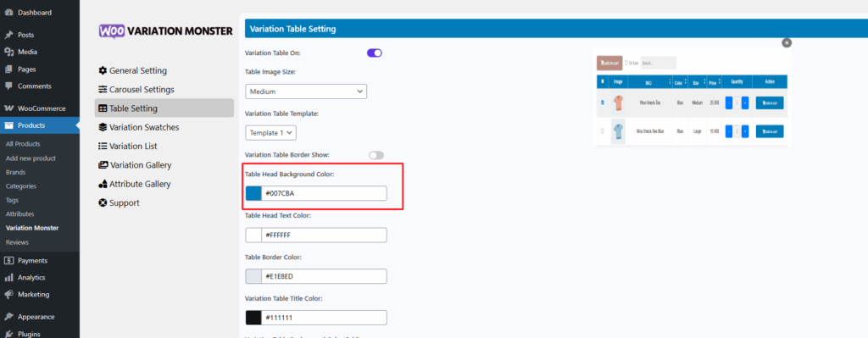
Task: Click Table Head Background Color swatch
Action: pyautogui.click(x=253, y=193)
